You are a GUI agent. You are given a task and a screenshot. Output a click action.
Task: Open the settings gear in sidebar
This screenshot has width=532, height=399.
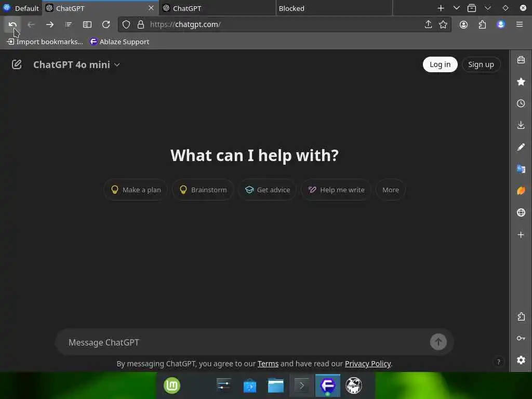tap(521, 360)
